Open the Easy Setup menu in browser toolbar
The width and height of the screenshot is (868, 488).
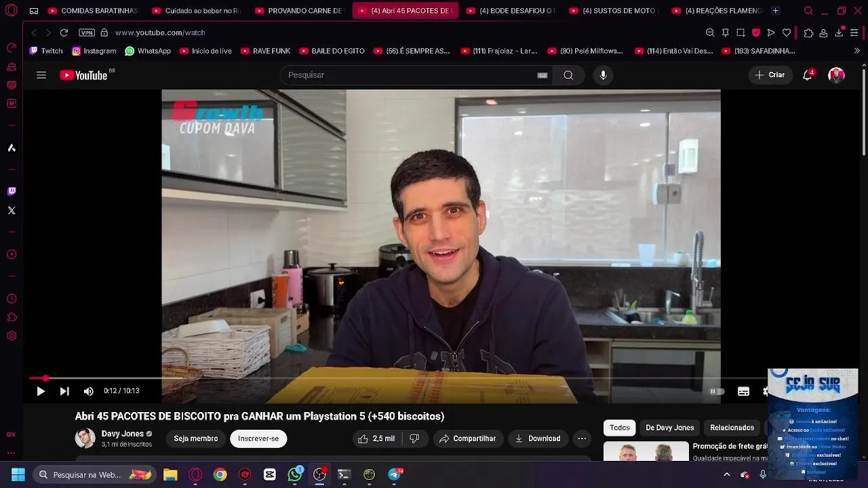tap(854, 33)
